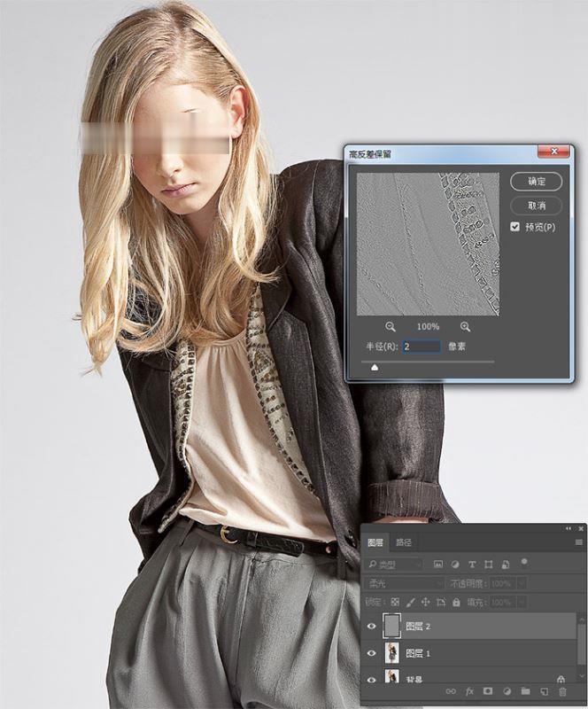The width and height of the screenshot is (588, 709).
Task: Collapse the Layers panel with double arrows
Action: click(x=569, y=528)
